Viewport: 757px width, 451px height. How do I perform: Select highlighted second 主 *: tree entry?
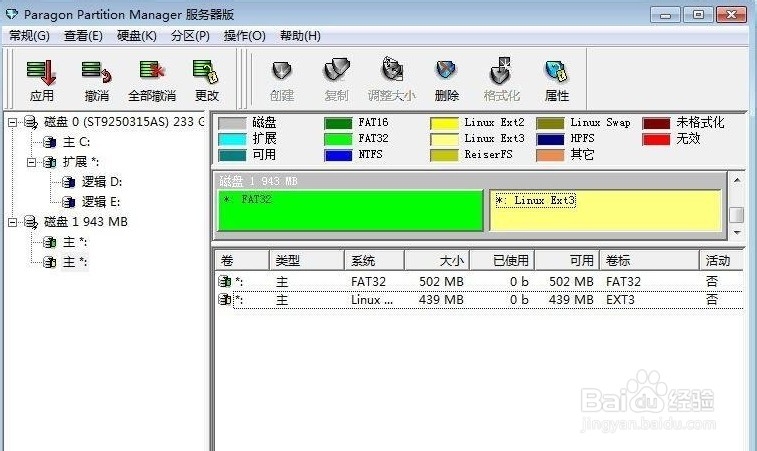coord(75,262)
